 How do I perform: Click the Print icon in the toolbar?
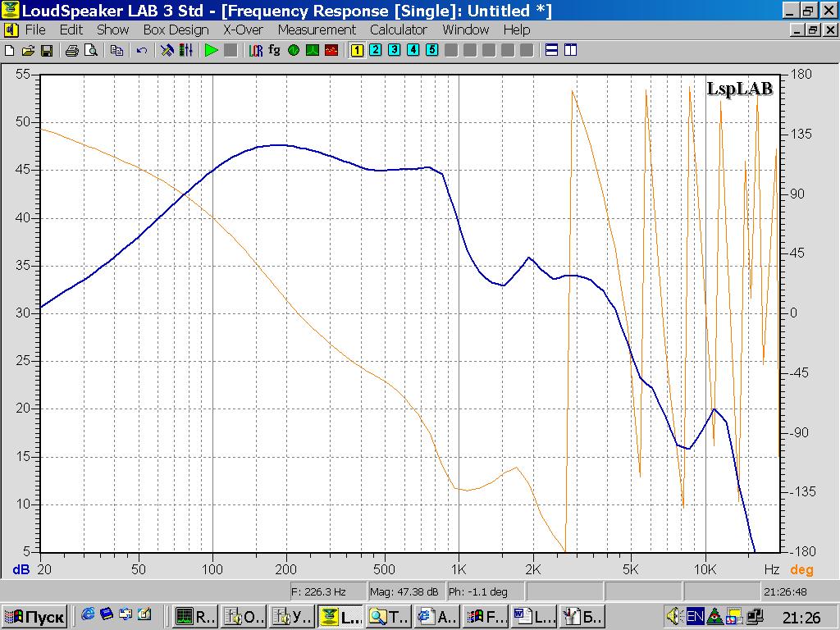71,50
